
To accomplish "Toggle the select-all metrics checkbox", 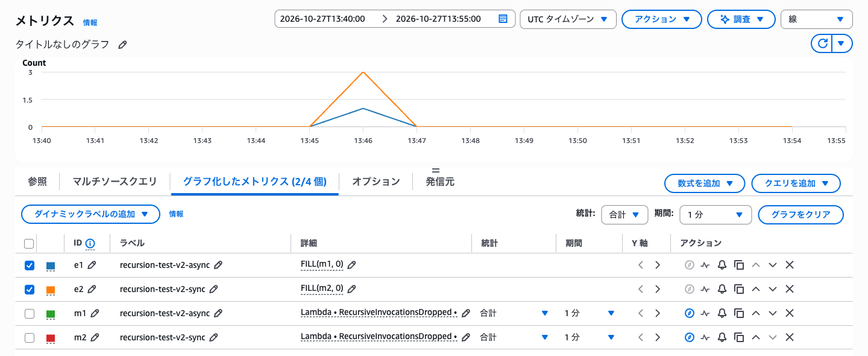I will pyautogui.click(x=29, y=244).
